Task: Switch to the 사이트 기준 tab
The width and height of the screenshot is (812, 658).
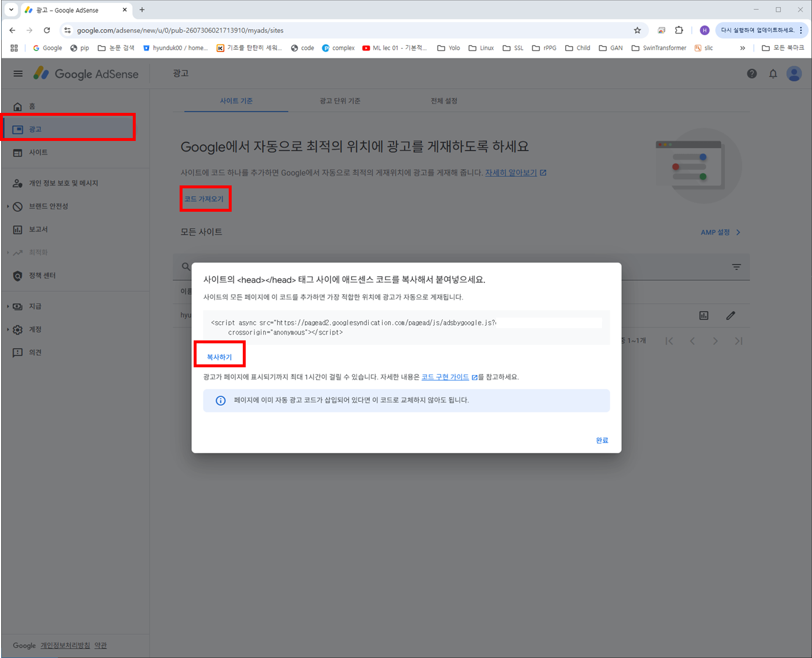Action: click(236, 101)
